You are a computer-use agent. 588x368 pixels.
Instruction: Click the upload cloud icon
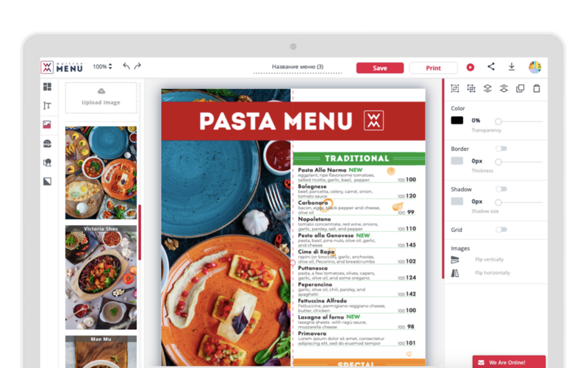pos(101,91)
